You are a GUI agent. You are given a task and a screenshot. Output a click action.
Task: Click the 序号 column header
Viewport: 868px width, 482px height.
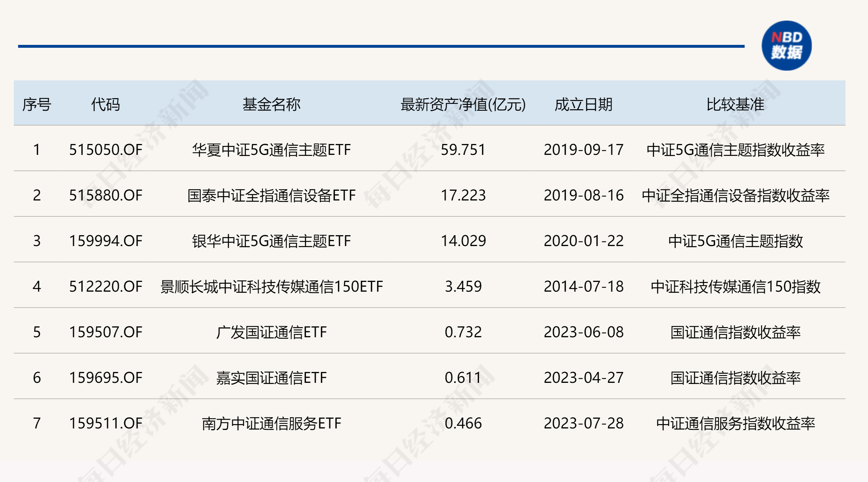coord(37,105)
